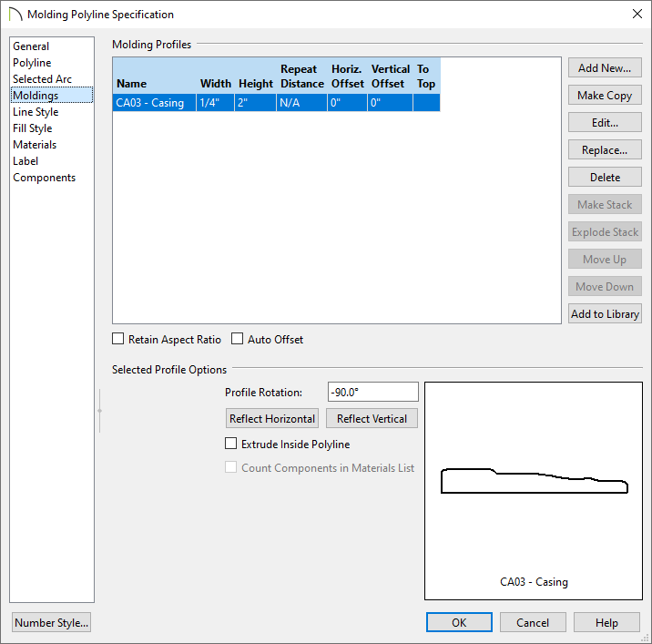Enable Extrude Inside Polyline checkbox
Screen dimensions: 652x644
pos(230,444)
